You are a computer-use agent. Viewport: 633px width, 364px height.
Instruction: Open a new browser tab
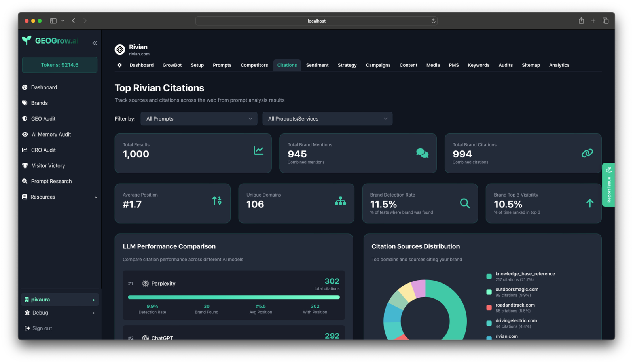click(593, 21)
